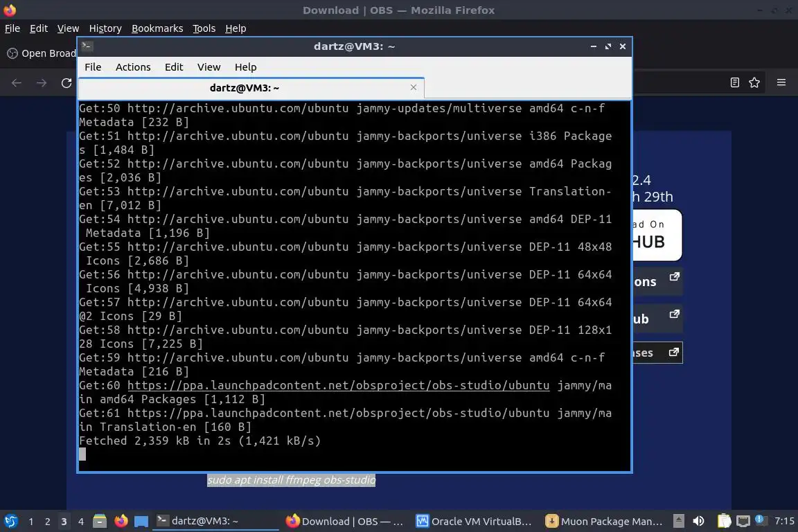798x532 pixels.
Task: Launch Firefox from the taskbar quick-launch icon
Action: [x=121, y=521]
